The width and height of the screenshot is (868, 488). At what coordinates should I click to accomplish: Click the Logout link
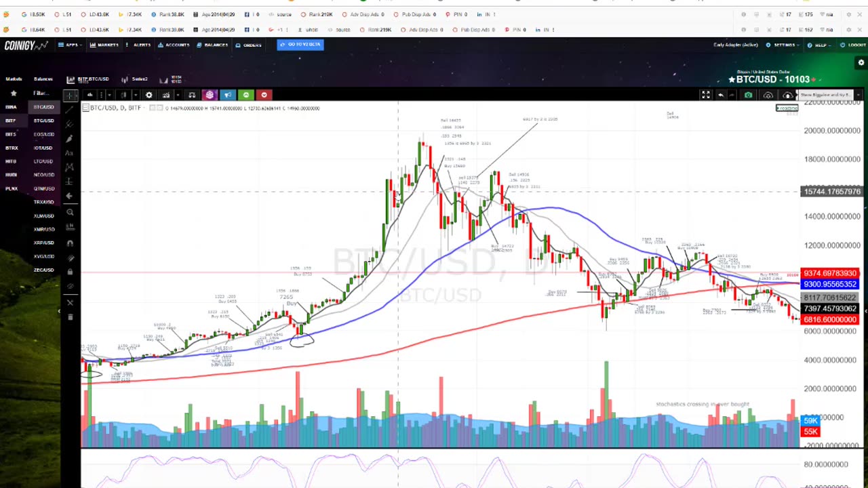pyautogui.click(x=852, y=45)
